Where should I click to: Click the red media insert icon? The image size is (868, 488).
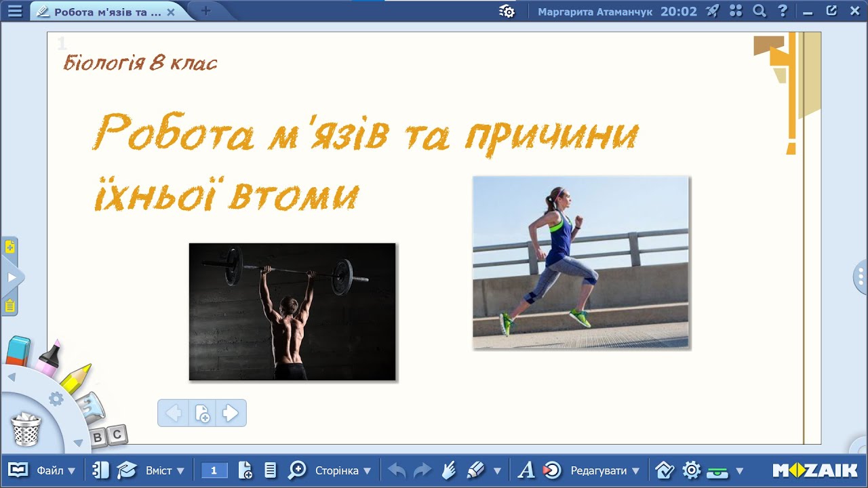click(552, 470)
